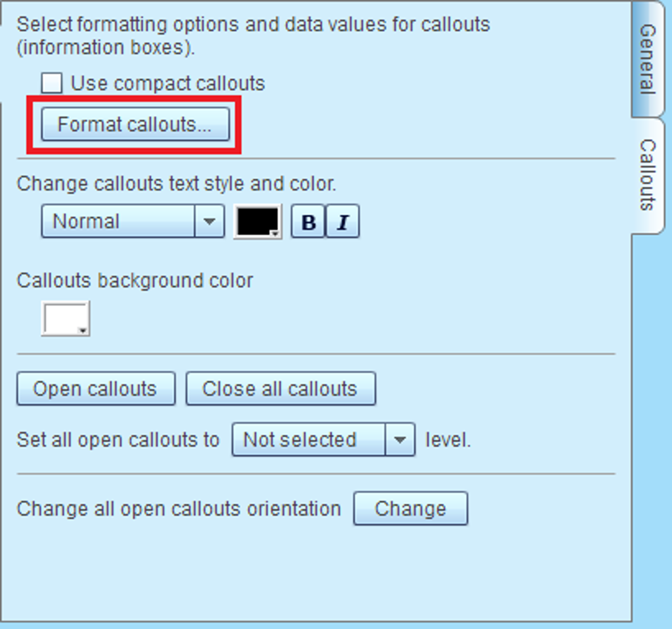Click arrow of Not selected combo box
The image size is (672, 629).
pos(400,440)
